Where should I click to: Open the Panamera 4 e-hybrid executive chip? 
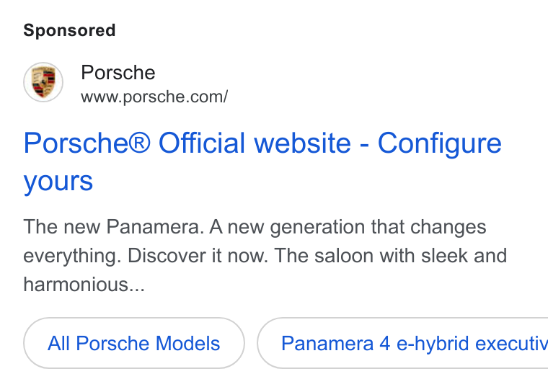402,343
